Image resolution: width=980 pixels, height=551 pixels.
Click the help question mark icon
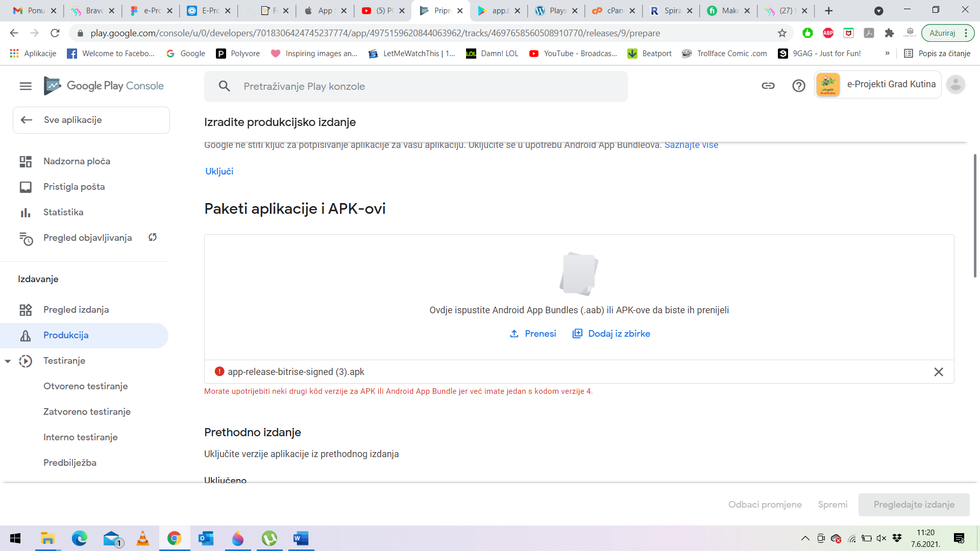pyautogui.click(x=799, y=86)
